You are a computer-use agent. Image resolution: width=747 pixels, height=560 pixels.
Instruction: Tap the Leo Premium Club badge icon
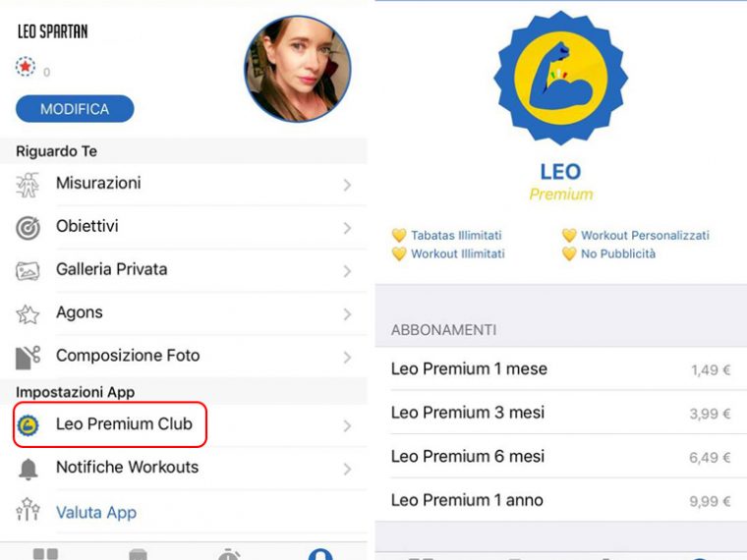coord(28,425)
